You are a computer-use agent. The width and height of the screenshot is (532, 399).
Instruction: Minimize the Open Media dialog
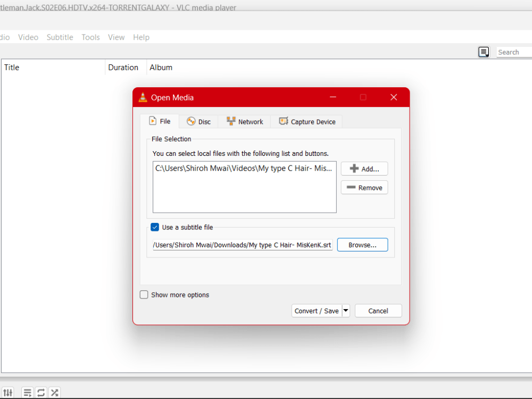click(333, 97)
